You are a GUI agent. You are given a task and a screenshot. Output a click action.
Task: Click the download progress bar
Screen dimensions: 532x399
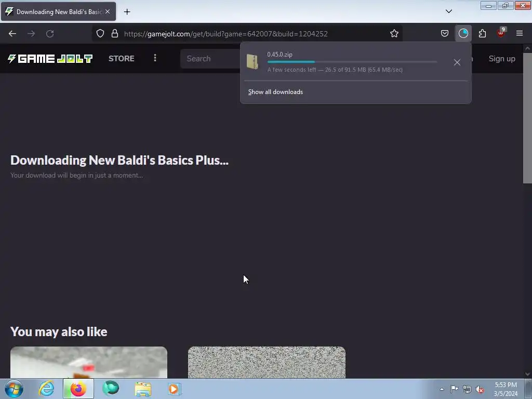pos(352,62)
